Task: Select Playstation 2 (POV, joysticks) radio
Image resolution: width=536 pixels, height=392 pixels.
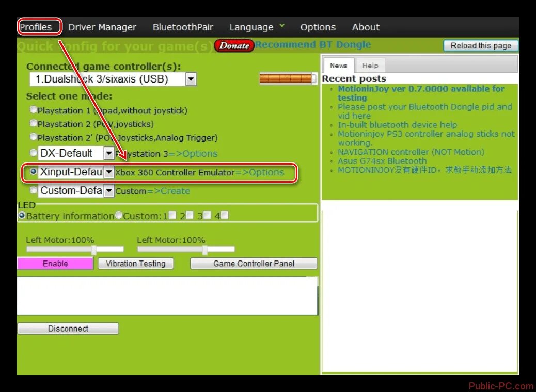Action: (33, 123)
